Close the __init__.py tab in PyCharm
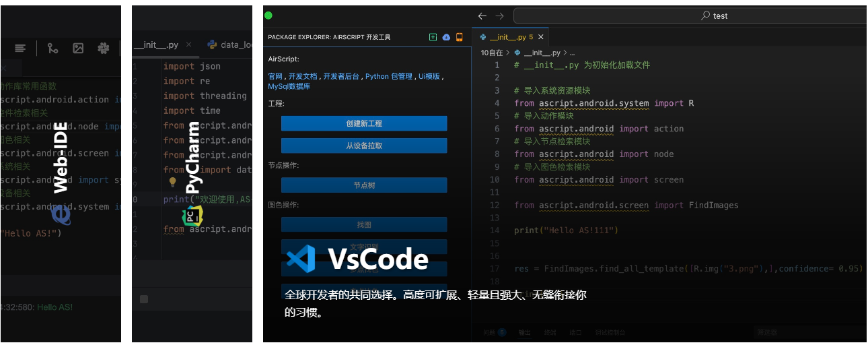 tap(189, 45)
